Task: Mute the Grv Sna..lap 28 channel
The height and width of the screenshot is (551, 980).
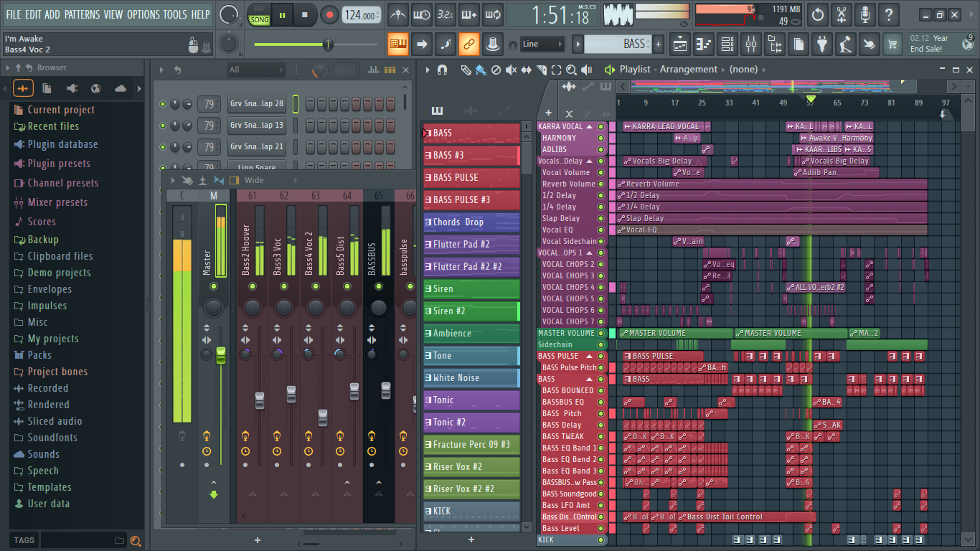Action: click(163, 104)
